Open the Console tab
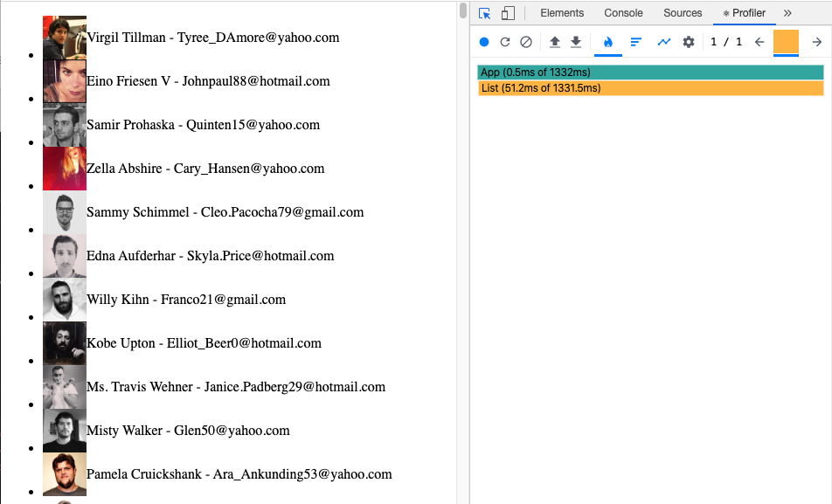Viewport: 832px width, 504px height. point(623,13)
